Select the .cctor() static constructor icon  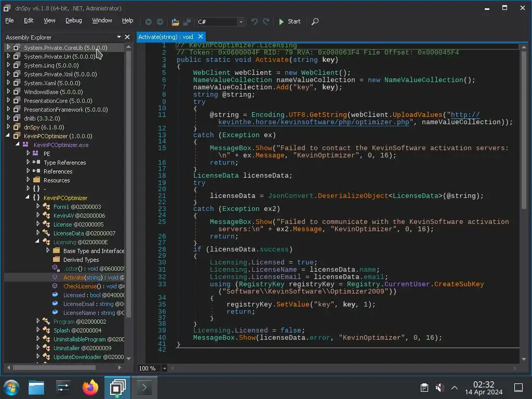point(56,268)
